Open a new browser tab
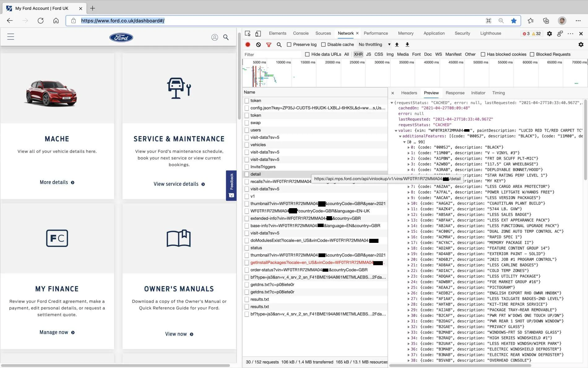Screen dimensions: 588x368 click(x=93, y=8)
